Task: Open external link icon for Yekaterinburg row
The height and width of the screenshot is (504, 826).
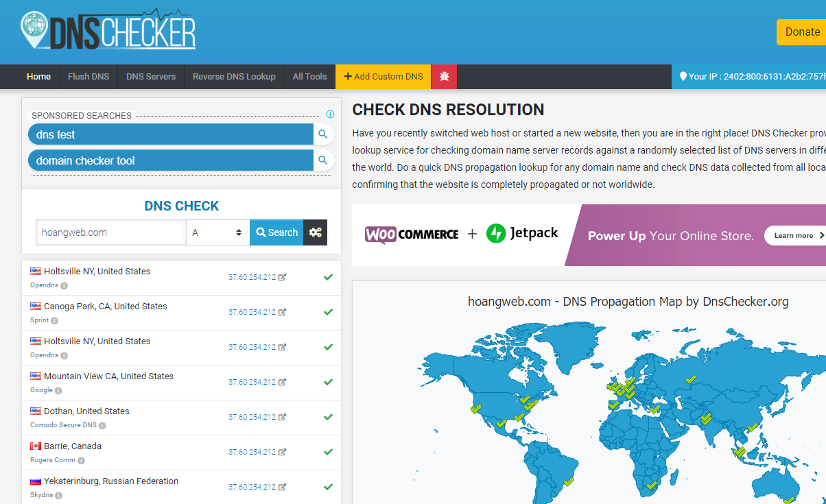Action: pyautogui.click(x=282, y=487)
